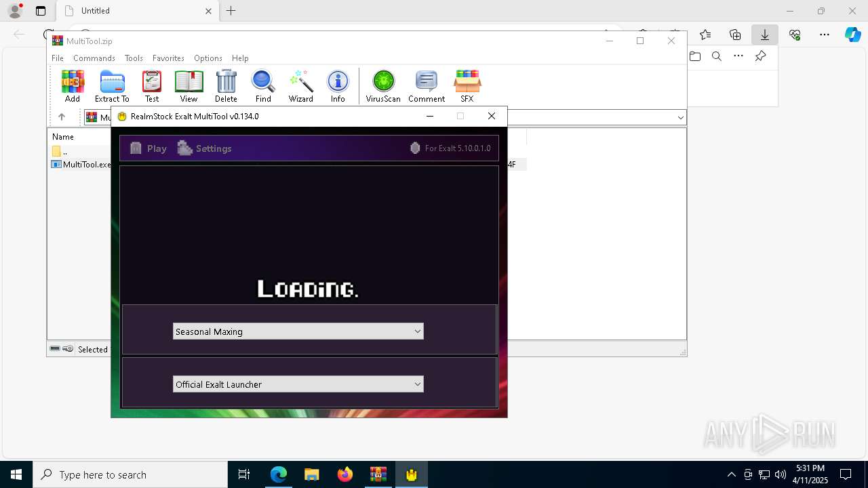Start VirusScan on the archive
868x488 pixels.
[x=383, y=86]
